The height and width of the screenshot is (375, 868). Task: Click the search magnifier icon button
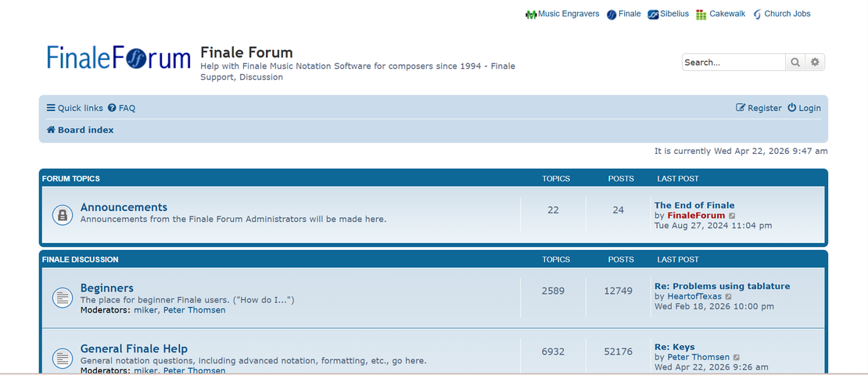click(x=795, y=62)
